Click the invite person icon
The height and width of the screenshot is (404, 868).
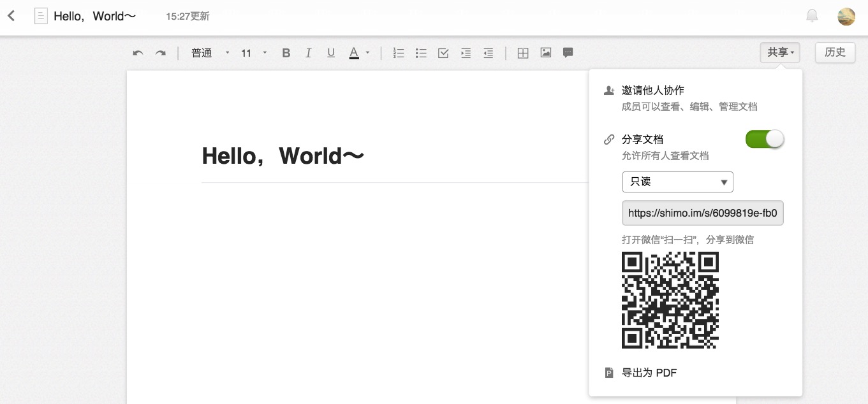[609, 91]
